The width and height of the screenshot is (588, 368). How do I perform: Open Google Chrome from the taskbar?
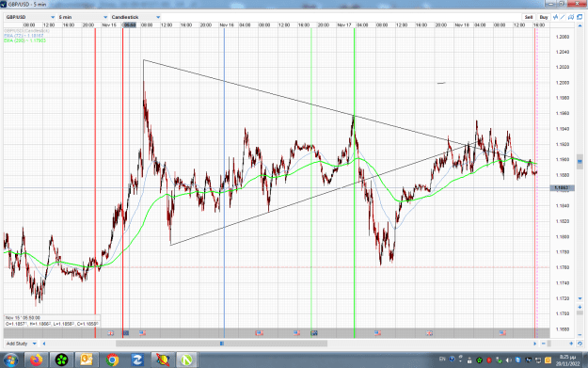[112, 360]
